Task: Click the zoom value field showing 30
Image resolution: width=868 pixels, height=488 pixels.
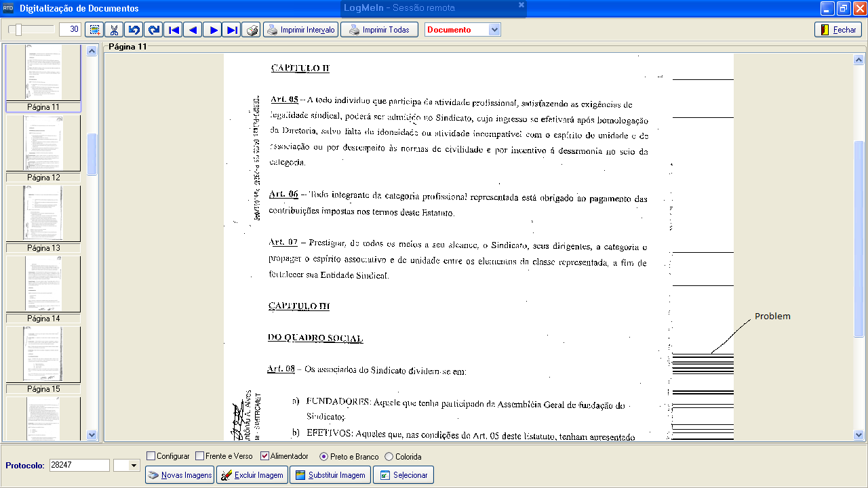Action: (70, 30)
